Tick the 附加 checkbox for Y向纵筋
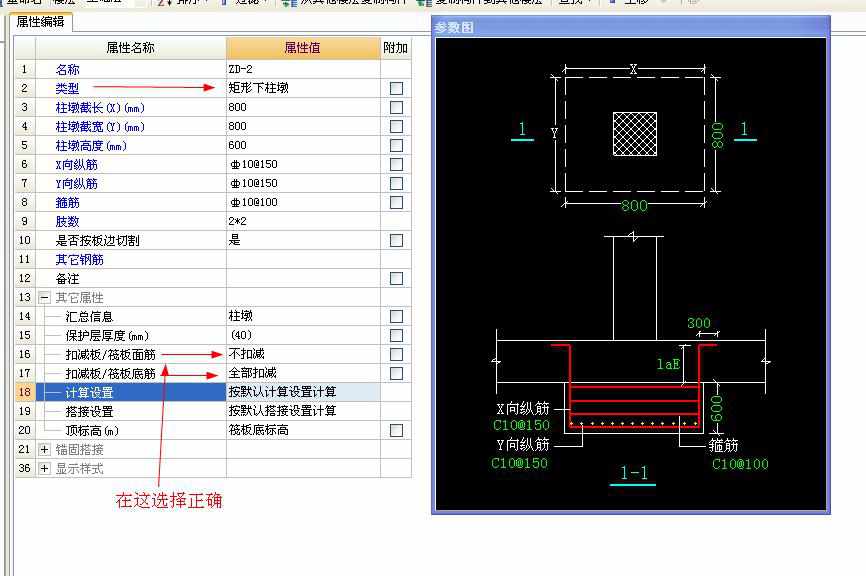The width and height of the screenshot is (866, 576). coord(396,183)
